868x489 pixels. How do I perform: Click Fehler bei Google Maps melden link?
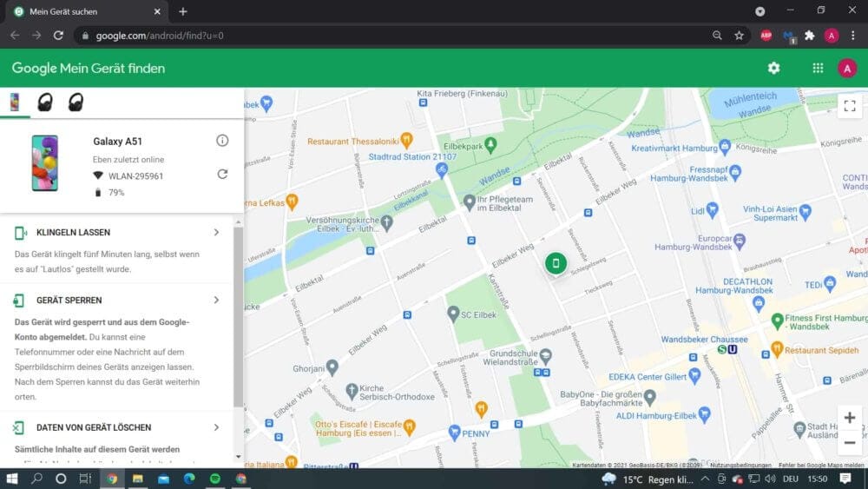[x=821, y=466]
